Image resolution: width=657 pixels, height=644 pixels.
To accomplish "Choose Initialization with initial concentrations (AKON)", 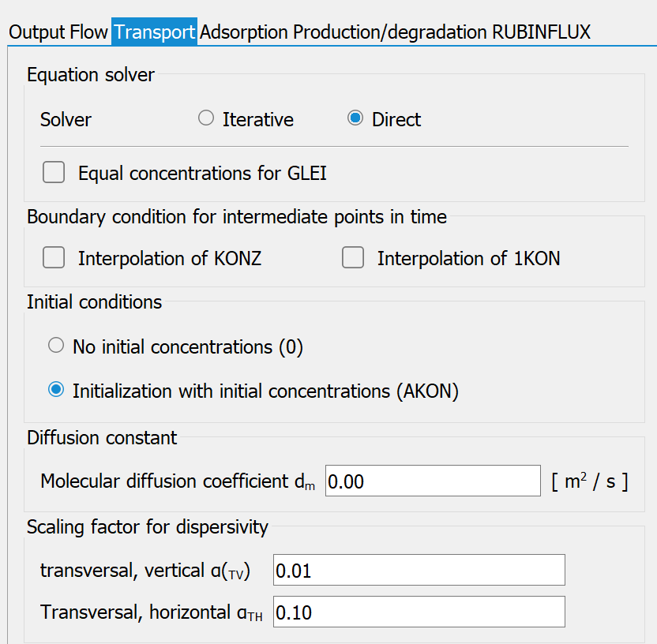I will tap(56, 389).
